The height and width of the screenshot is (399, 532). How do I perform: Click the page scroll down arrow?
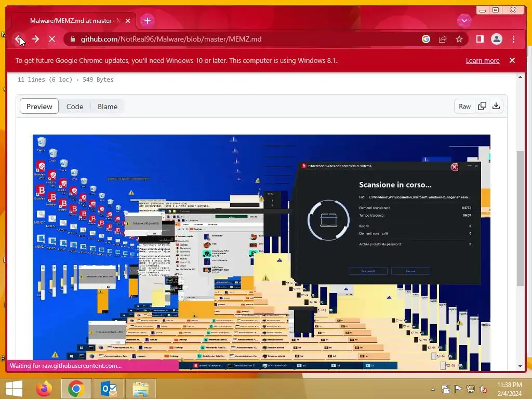[x=520, y=366]
